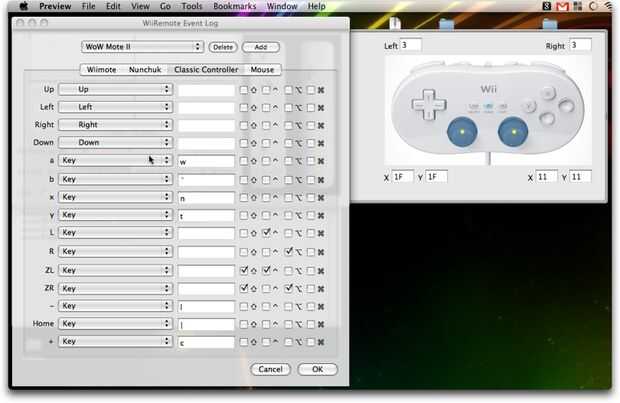This screenshot has height=403, width=620.
Task: Click the Wi-Fi status icon
Action: [608, 6]
